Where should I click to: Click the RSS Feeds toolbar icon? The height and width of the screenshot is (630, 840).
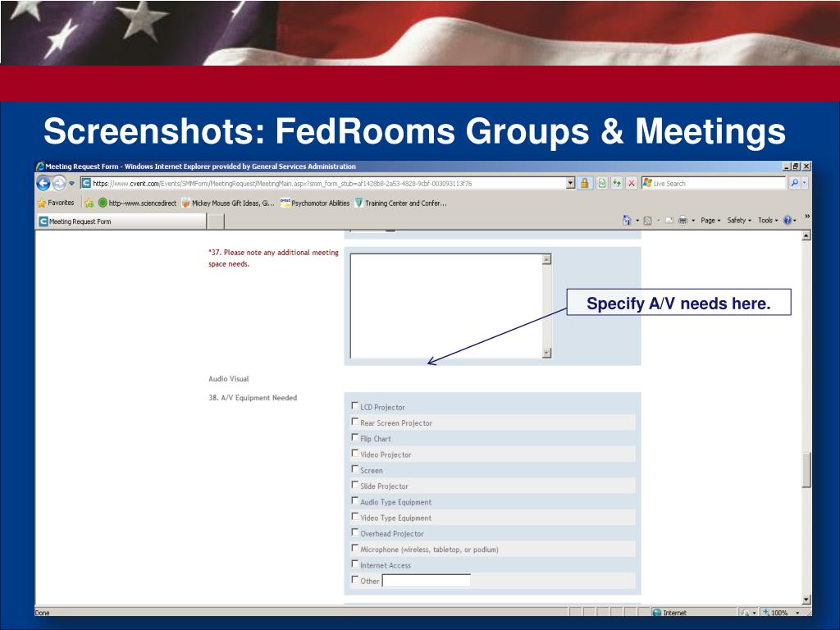tap(648, 220)
